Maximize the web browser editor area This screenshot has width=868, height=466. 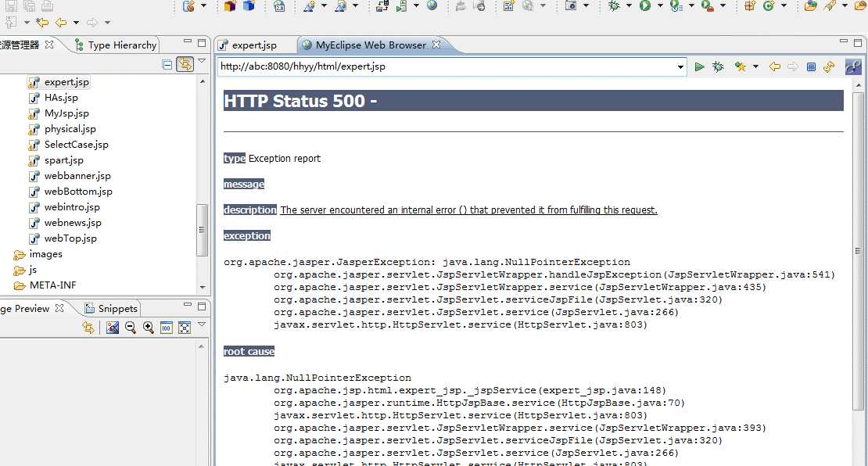(858, 43)
